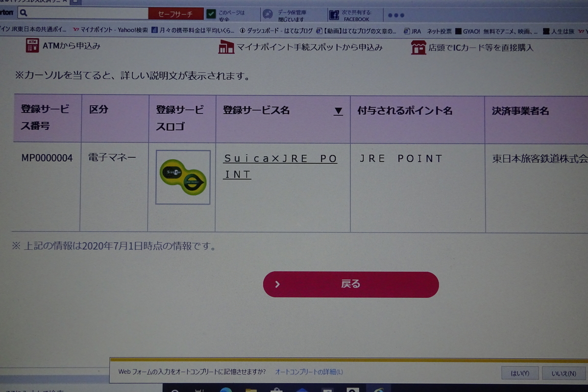The height and width of the screenshot is (392, 588).
Task: Click the Facebook share icon
Action: pos(334,15)
